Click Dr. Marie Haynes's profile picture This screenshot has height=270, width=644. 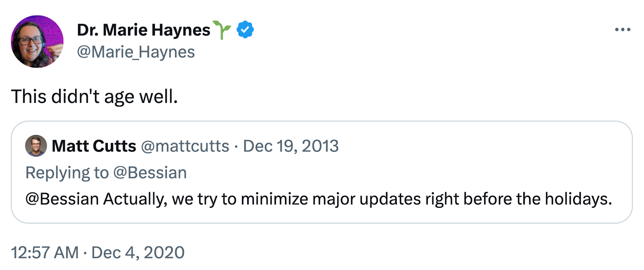37,41
